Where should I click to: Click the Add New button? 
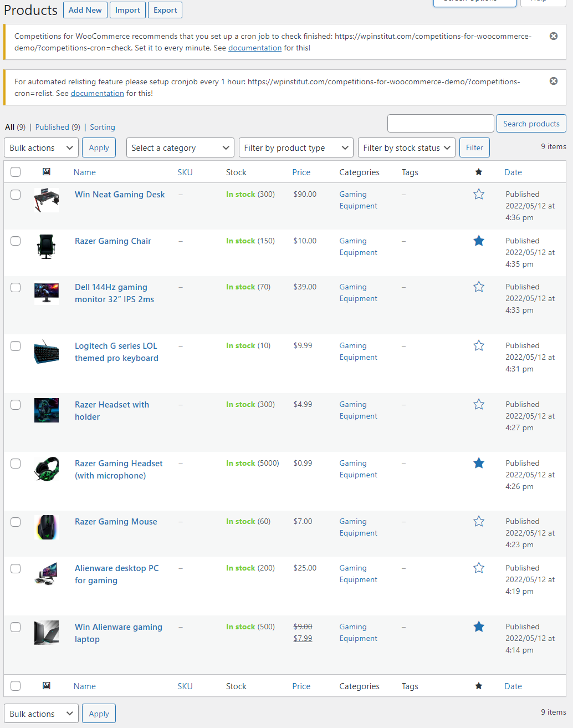tap(85, 9)
